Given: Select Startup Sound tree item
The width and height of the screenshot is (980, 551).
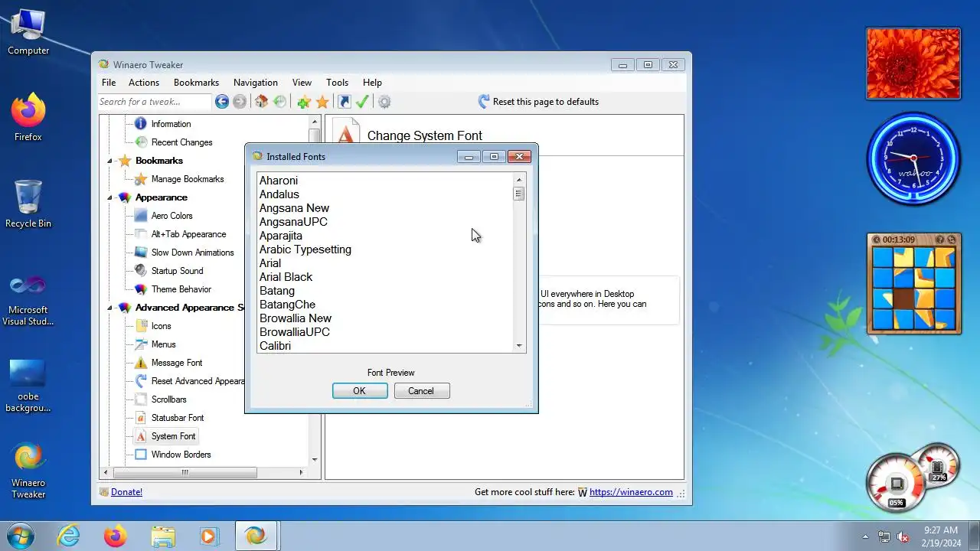Looking at the screenshot, I should (177, 271).
